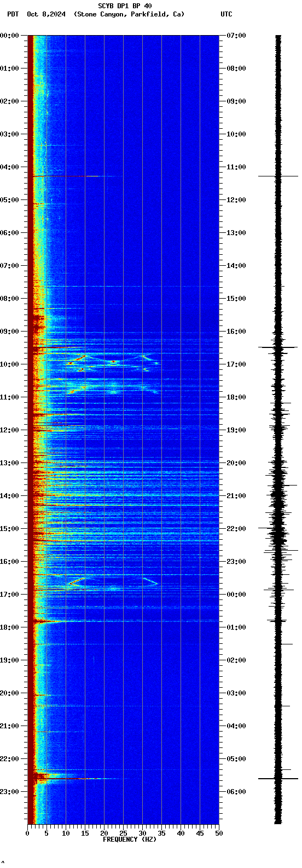Click the 01:00 PDT time label
This screenshot has width=302, height=868.
tap(10, 68)
